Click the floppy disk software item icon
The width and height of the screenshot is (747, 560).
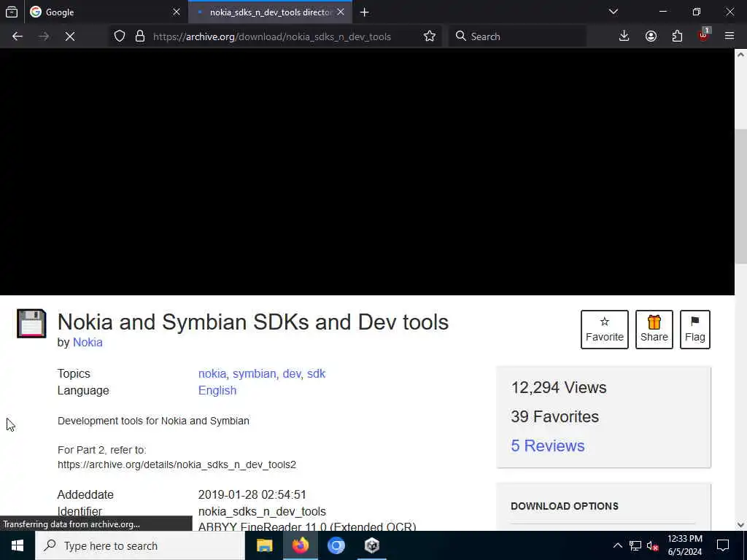pos(31,324)
